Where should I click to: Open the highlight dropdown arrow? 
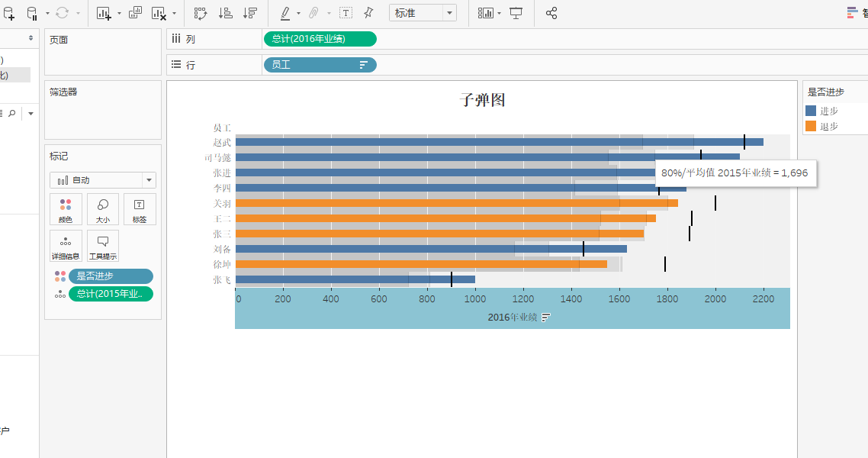pos(298,13)
